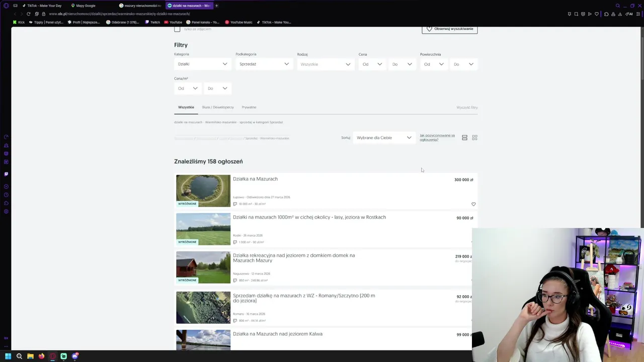
Task: Select the 'Prywatne' tab
Action: coord(249,107)
